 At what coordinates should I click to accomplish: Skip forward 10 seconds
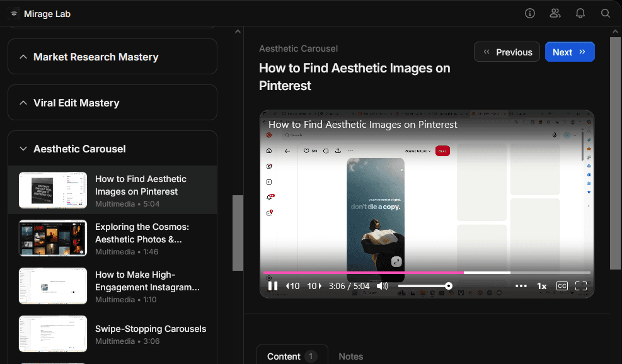pos(314,286)
